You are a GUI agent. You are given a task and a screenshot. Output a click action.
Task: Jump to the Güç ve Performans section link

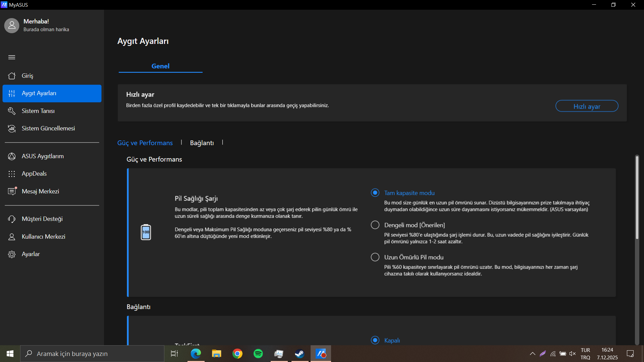pyautogui.click(x=145, y=143)
